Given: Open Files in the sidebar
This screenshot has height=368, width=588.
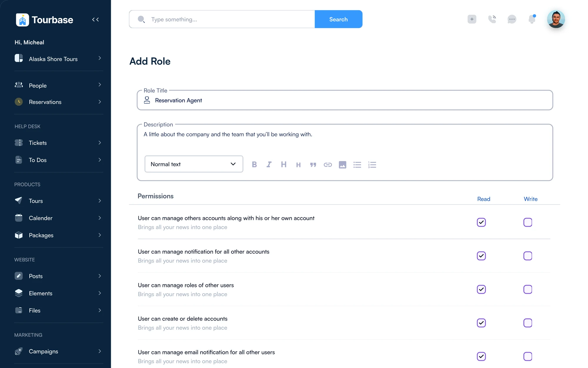Looking at the screenshot, I should click(x=59, y=310).
